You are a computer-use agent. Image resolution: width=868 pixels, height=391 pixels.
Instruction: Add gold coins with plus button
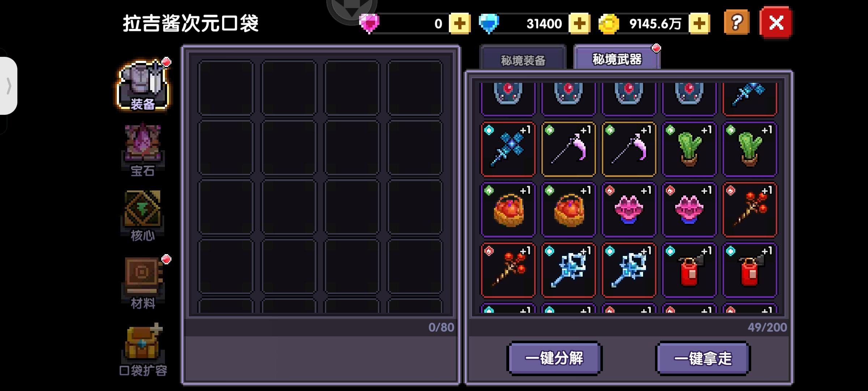pos(699,24)
